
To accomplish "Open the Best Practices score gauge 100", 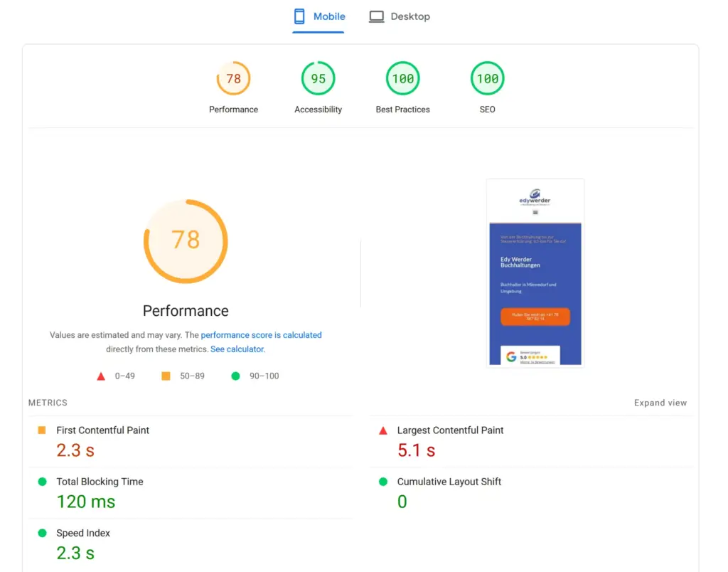I will click(402, 78).
